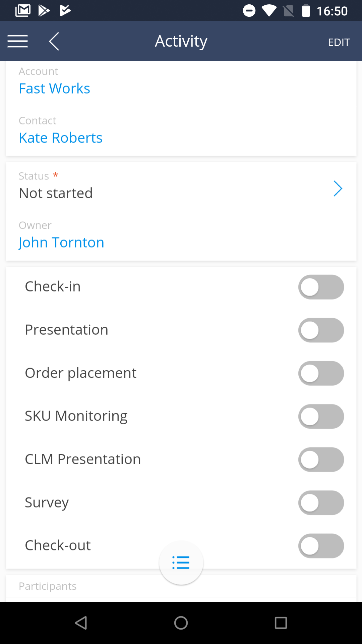The image size is (362, 644).
Task: Open the Not started status field
Action: coord(56,193)
